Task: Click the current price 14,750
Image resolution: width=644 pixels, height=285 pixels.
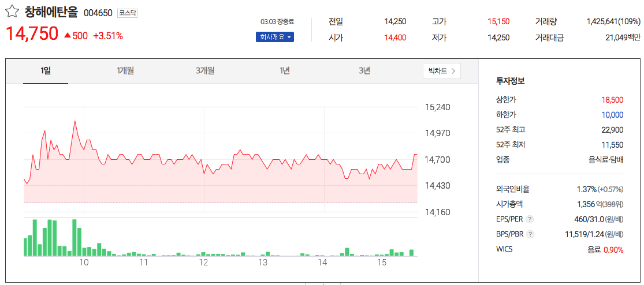Action: [32, 33]
